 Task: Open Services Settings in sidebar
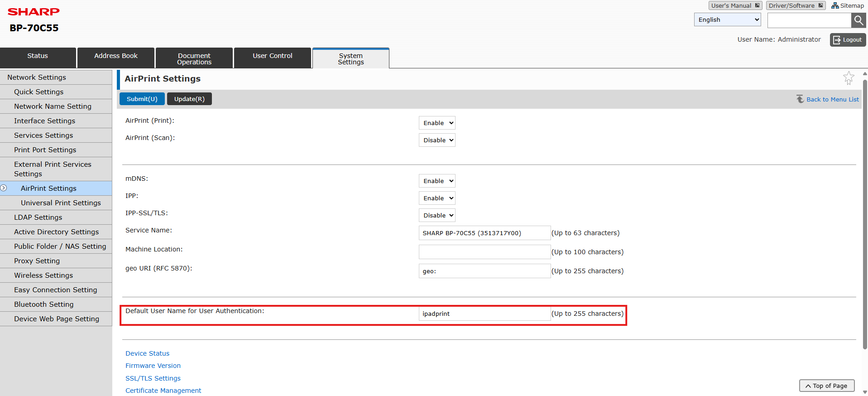coord(56,135)
